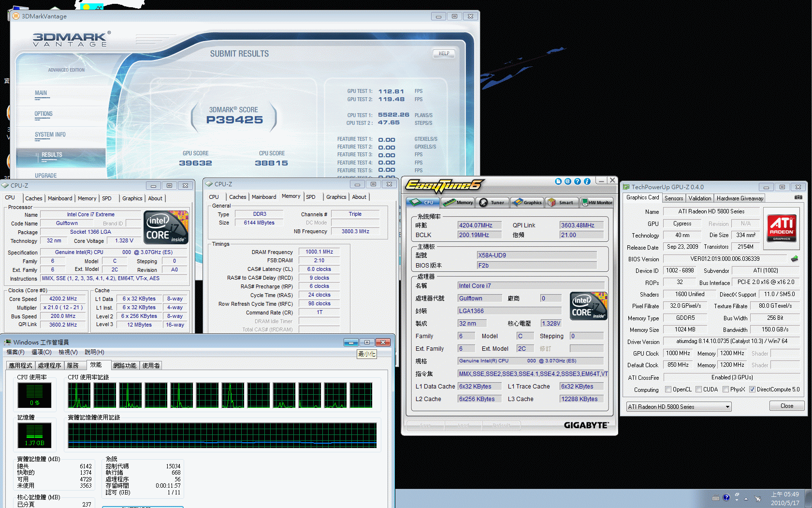Open About tab in right CPU-Z window
Viewport: 812px width, 508px height.
[359, 197]
